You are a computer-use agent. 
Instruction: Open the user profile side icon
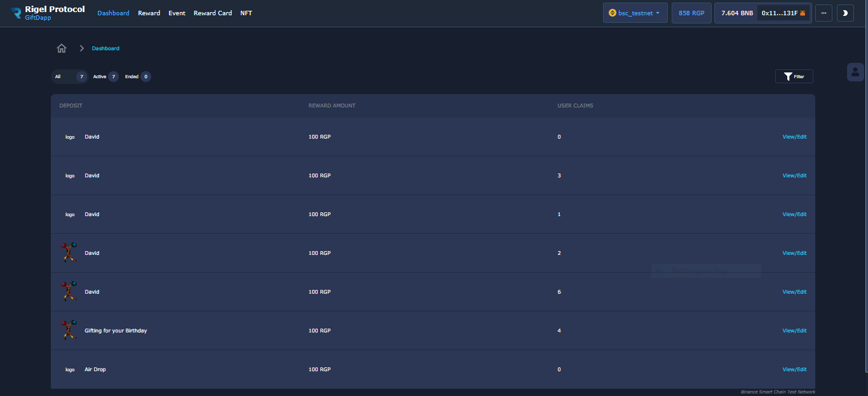click(x=855, y=72)
